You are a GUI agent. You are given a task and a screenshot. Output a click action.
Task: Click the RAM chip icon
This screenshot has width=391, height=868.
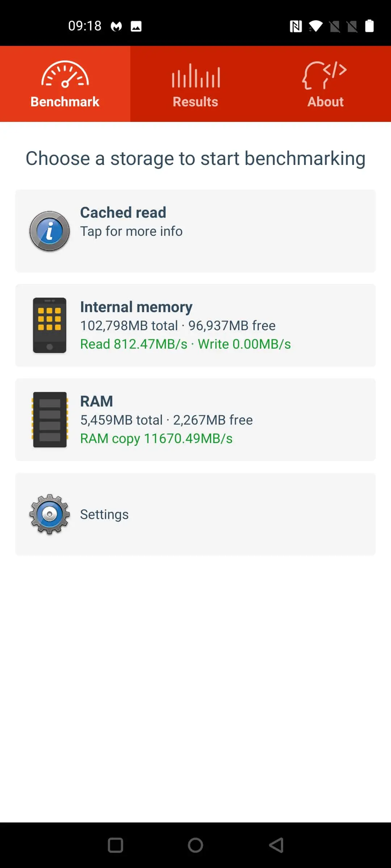pos(50,420)
